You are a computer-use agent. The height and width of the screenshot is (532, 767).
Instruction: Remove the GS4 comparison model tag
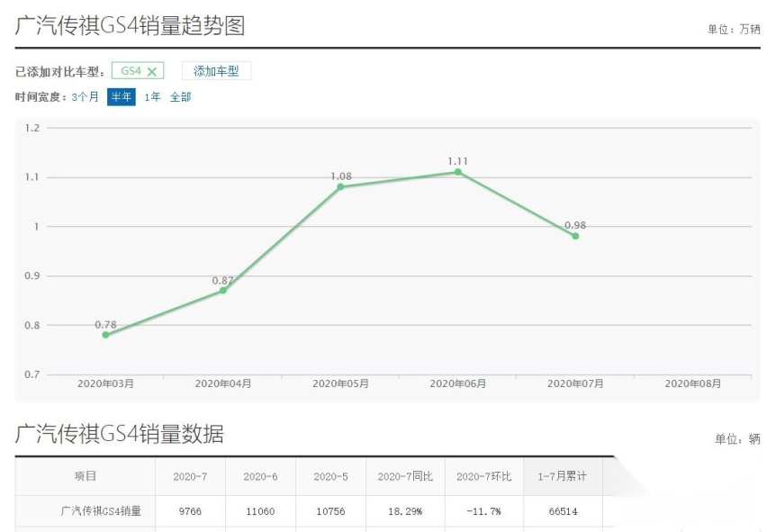(152, 71)
